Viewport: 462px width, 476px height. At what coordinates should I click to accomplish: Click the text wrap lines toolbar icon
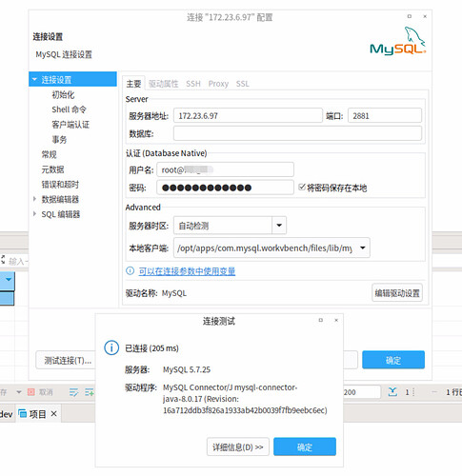tap(73, 392)
